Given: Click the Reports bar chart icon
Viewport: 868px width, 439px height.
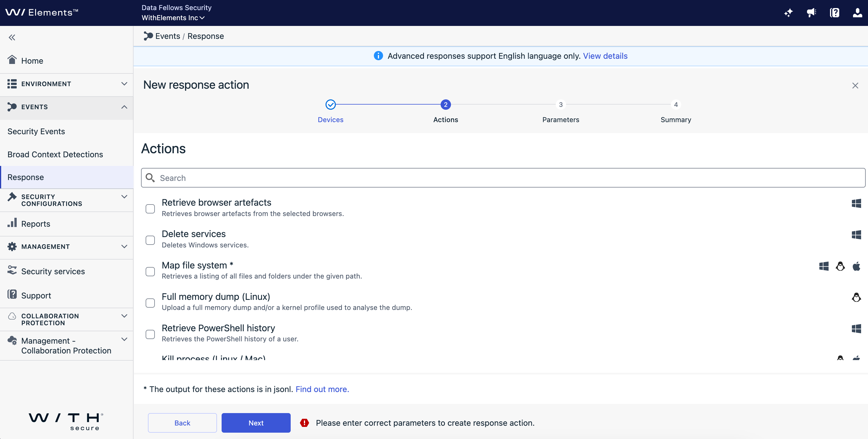Looking at the screenshot, I should 12,223.
